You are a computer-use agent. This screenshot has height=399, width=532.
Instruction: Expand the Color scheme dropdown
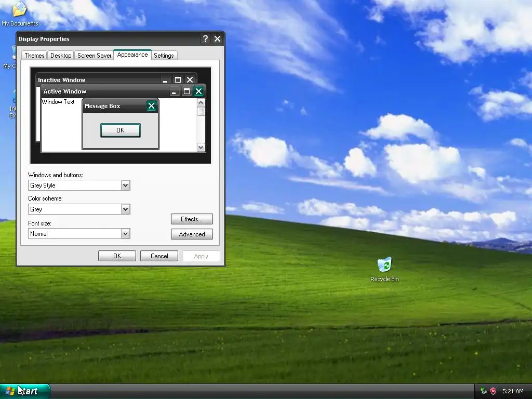coord(126,209)
